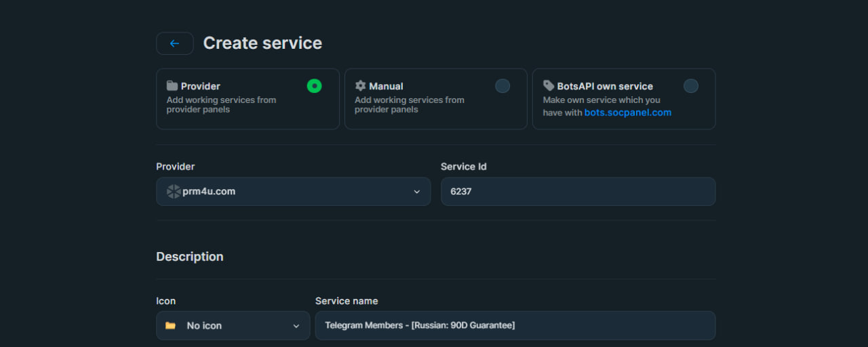Click the Icon label above the selector
This screenshot has height=347, width=868.
[166, 301]
